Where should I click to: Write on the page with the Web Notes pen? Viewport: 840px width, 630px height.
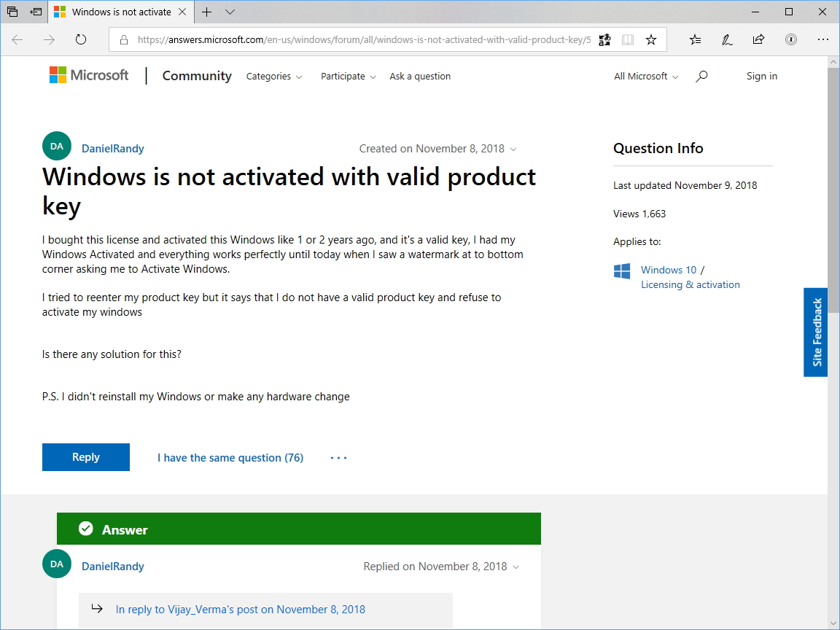coord(726,39)
